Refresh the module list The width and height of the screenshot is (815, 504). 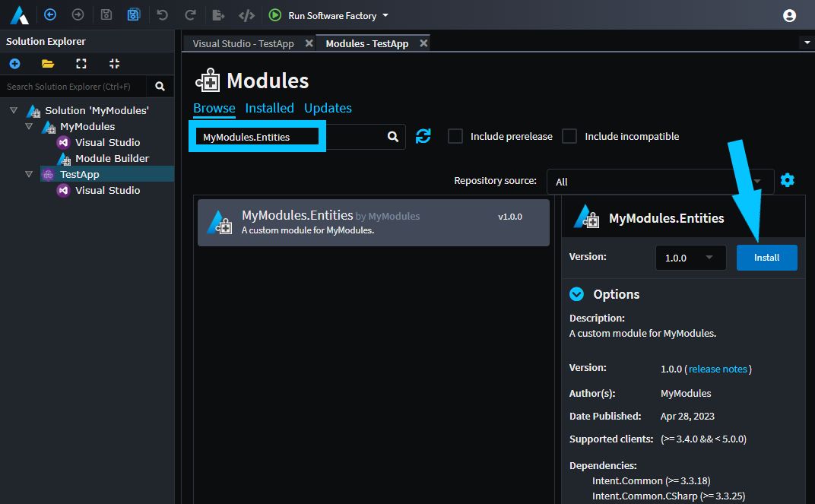coord(423,136)
